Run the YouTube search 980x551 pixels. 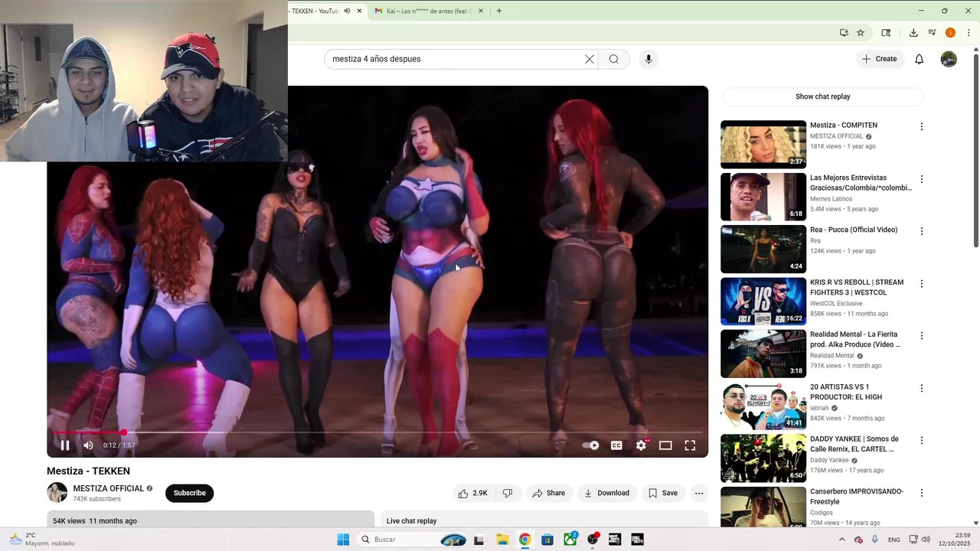tap(614, 59)
